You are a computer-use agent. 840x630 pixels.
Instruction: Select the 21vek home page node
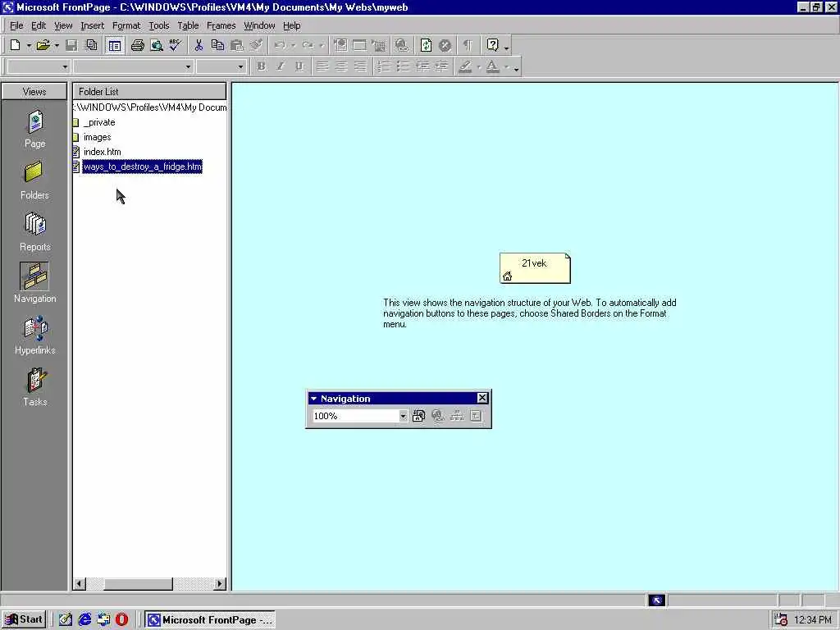pos(535,268)
